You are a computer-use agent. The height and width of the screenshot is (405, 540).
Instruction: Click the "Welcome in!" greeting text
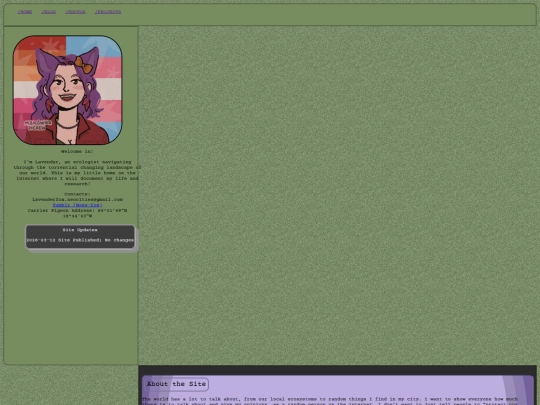tap(77, 151)
